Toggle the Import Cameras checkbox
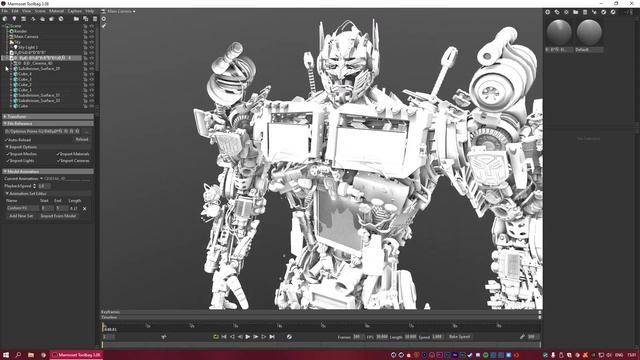The width and height of the screenshot is (640, 360). coord(58,161)
